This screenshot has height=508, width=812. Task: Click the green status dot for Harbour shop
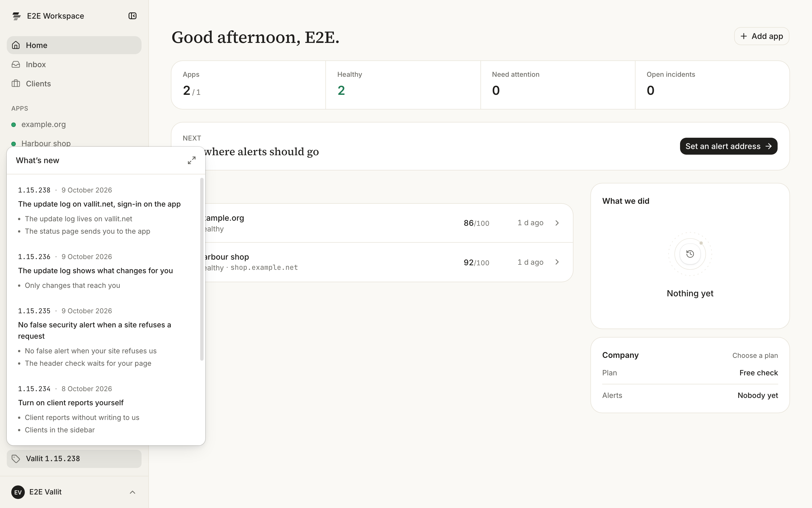(14, 144)
